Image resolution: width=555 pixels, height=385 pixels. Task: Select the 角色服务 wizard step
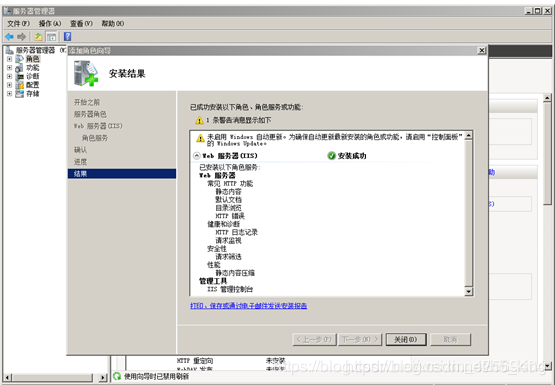(95, 138)
